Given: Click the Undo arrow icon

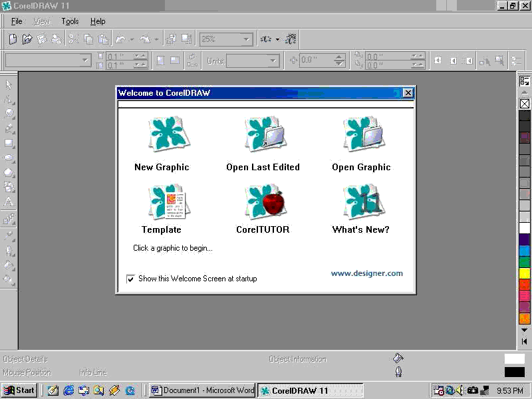Looking at the screenshot, I should pyautogui.click(x=120, y=39).
